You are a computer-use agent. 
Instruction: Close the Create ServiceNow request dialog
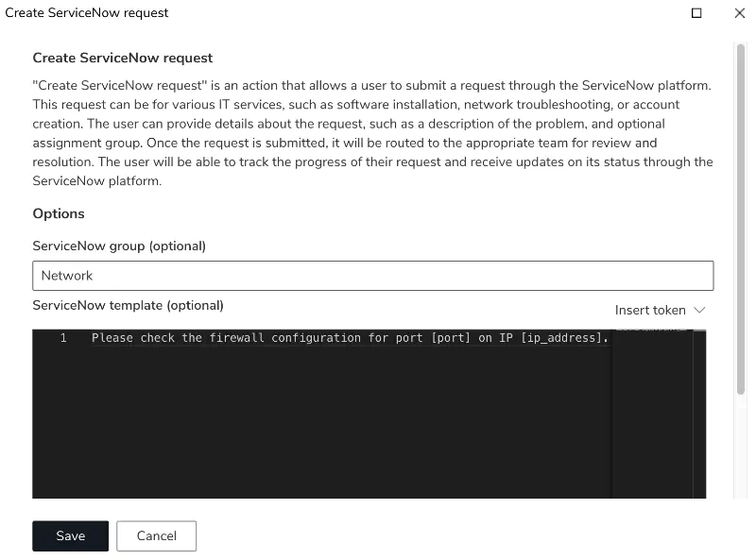click(740, 13)
